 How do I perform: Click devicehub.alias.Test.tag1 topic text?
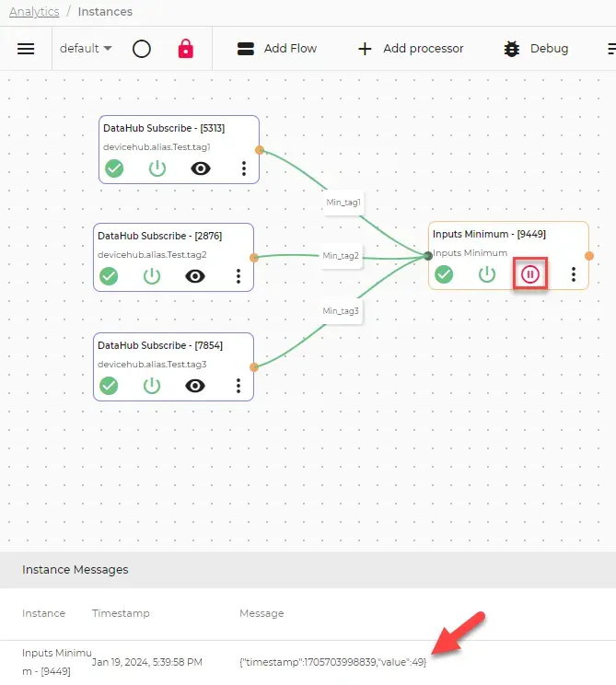point(157,146)
